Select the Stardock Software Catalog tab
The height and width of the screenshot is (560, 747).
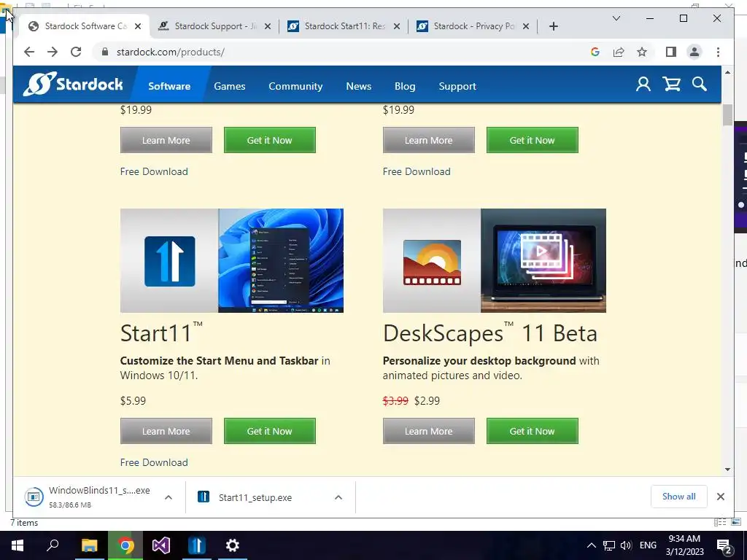[86, 26]
